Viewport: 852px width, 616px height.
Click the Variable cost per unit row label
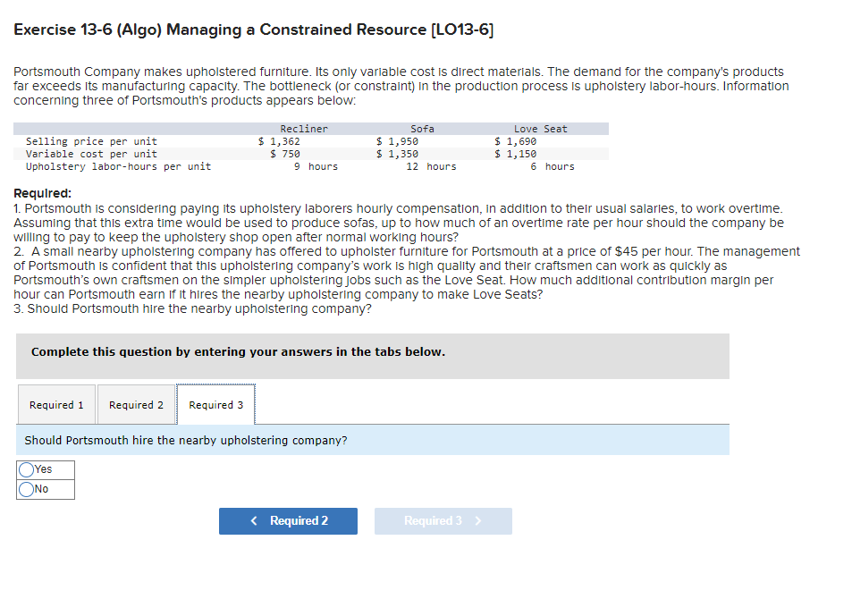click(91, 154)
